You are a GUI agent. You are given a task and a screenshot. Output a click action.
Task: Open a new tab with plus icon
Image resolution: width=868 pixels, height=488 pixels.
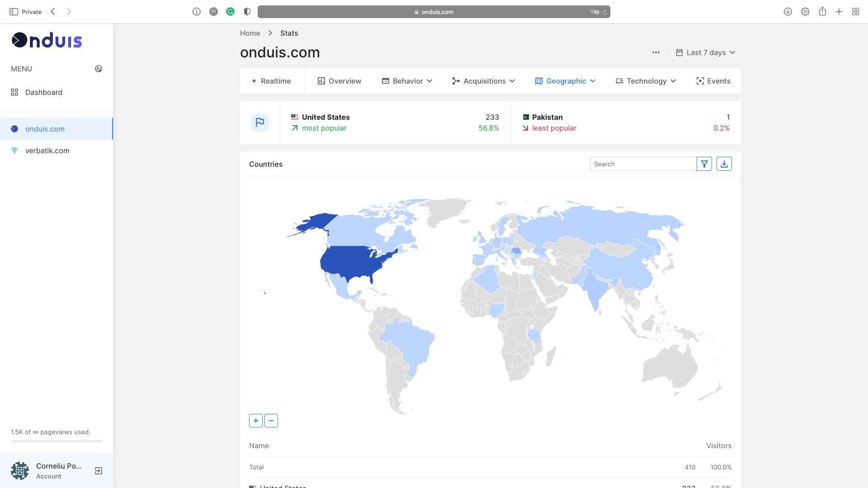[x=839, y=12]
